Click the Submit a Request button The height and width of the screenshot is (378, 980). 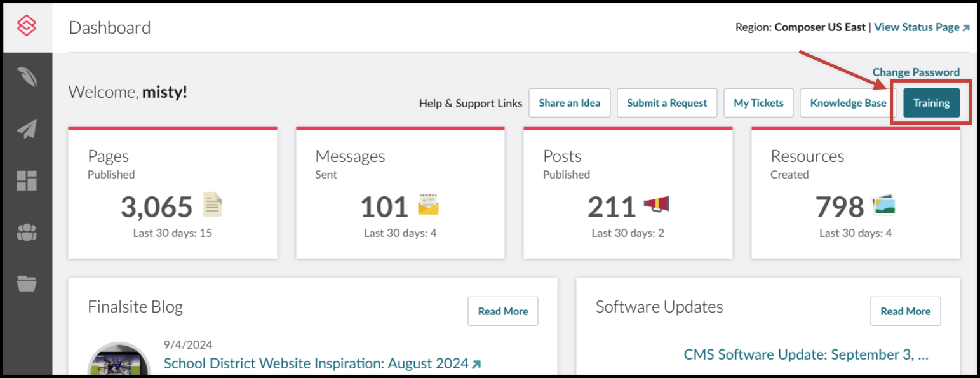(x=667, y=103)
